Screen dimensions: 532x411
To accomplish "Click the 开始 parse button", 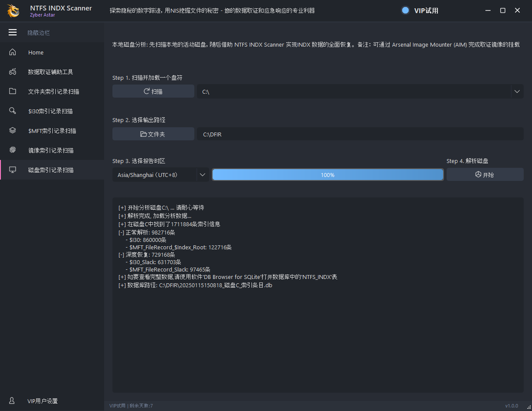I will tap(485, 175).
